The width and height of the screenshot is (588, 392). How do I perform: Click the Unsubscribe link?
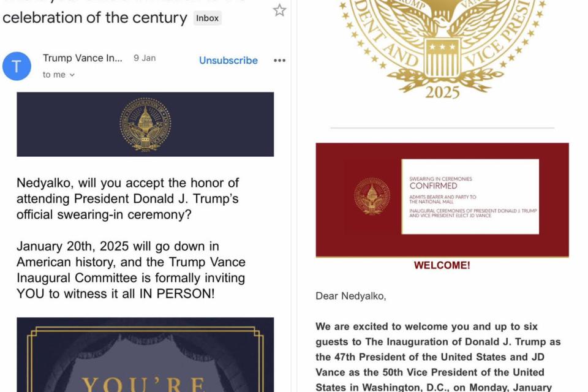(x=228, y=61)
